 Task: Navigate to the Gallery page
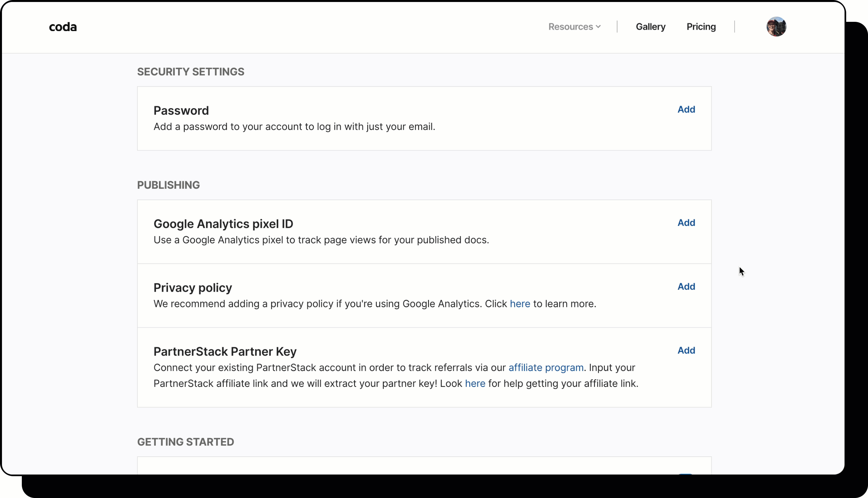click(x=650, y=26)
